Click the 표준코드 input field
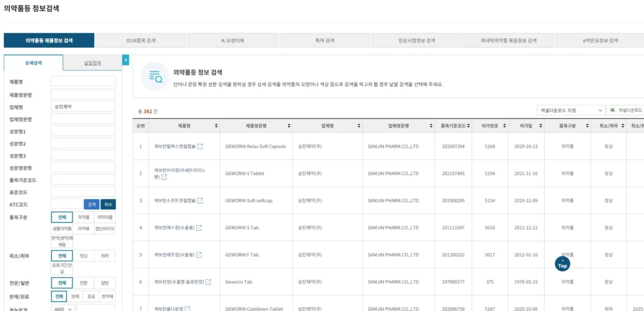The width and height of the screenshot is (644, 311). tap(84, 192)
